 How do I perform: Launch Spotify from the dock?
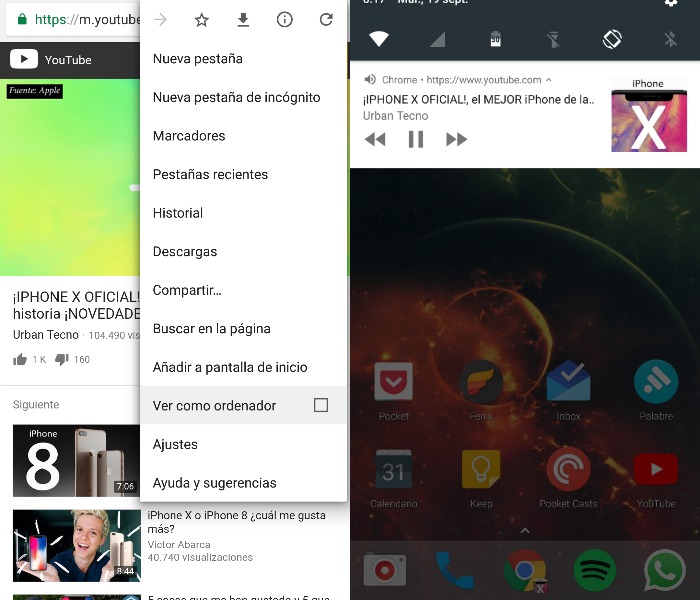(x=595, y=570)
